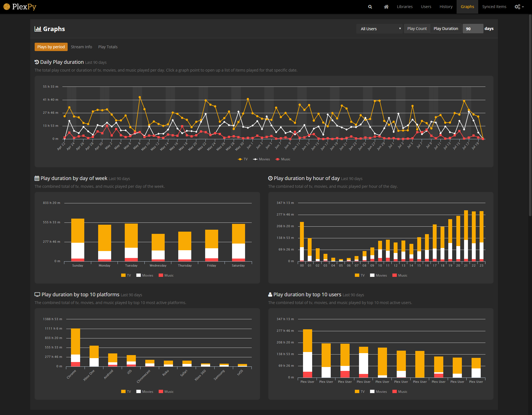532x415 pixels.
Task: Navigate to Synced Items
Action: [494, 7]
